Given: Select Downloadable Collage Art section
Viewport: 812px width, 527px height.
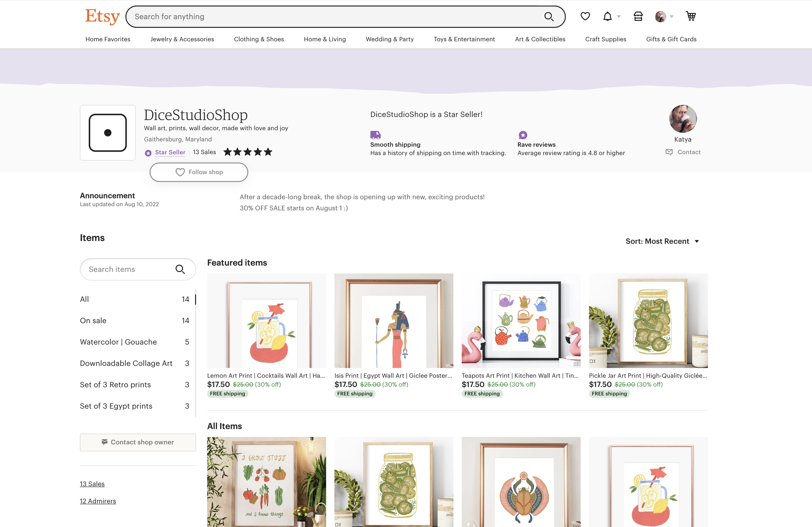Looking at the screenshot, I should pos(134,363).
